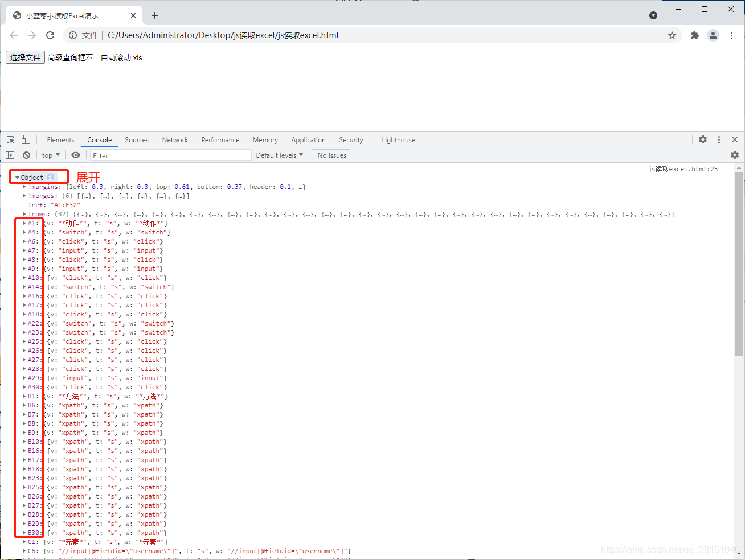Expand the C6 username xpath entry
This screenshot has height=560, width=745.
(24, 551)
